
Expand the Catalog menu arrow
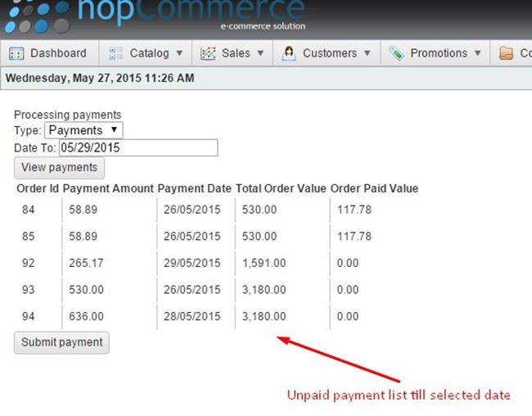click(179, 53)
